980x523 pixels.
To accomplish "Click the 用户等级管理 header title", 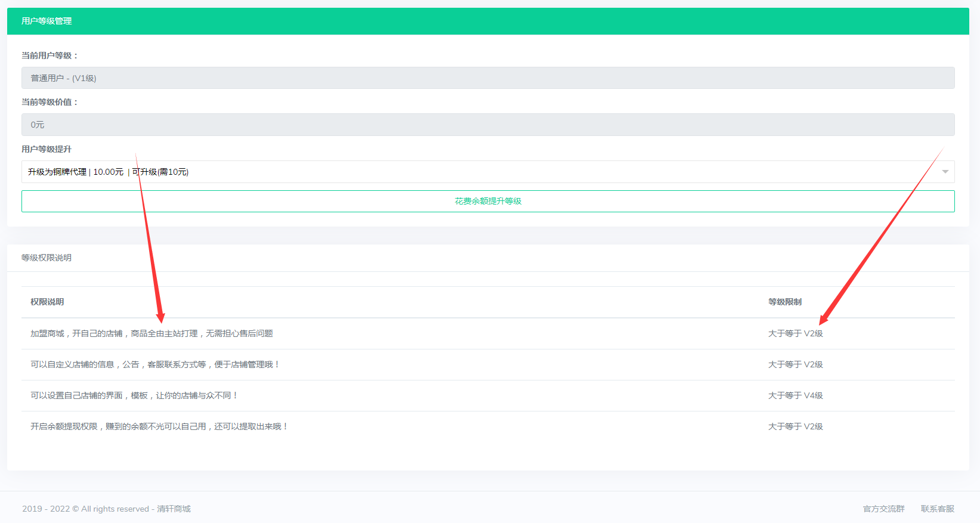I will pyautogui.click(x=47, y=21).
